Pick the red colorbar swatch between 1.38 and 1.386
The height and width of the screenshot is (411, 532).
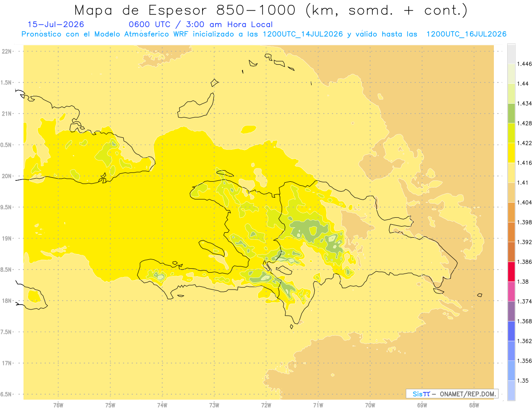tap(511, 272)
